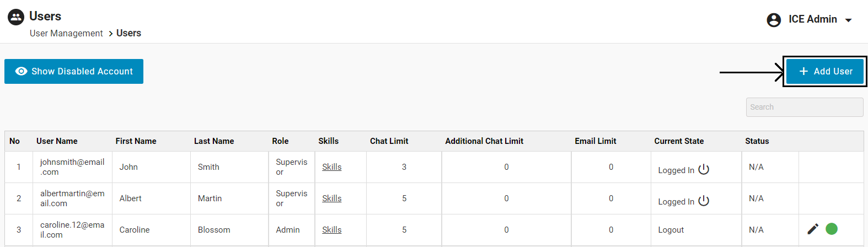Click the Users group icon in header

[x=16, y=17]
